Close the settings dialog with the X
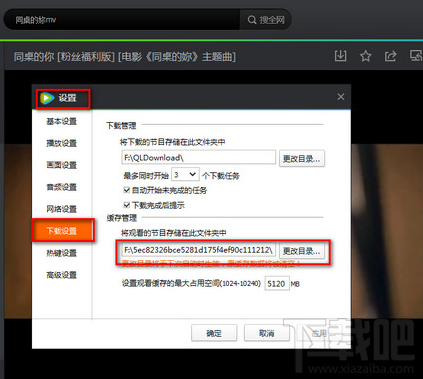Screen dimensions: 423x379 [341, 97]
